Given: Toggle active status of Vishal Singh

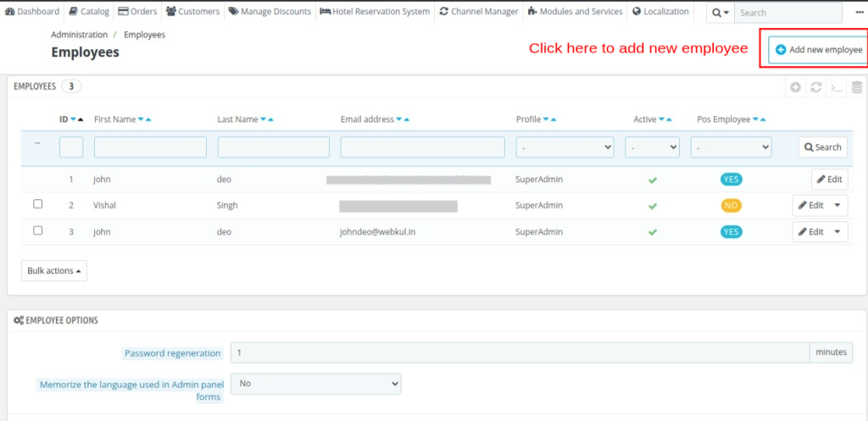Looking at the screenshot, I should point(653,206).
